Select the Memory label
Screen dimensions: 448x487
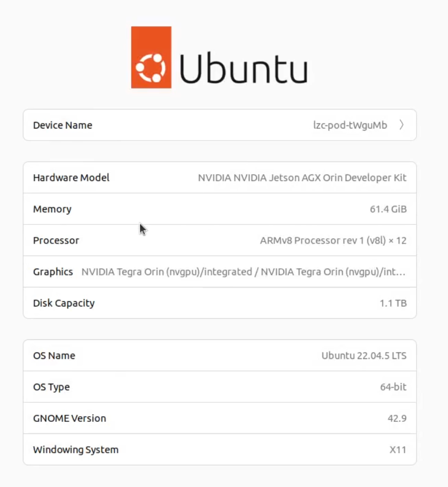(x=52, y=209)
